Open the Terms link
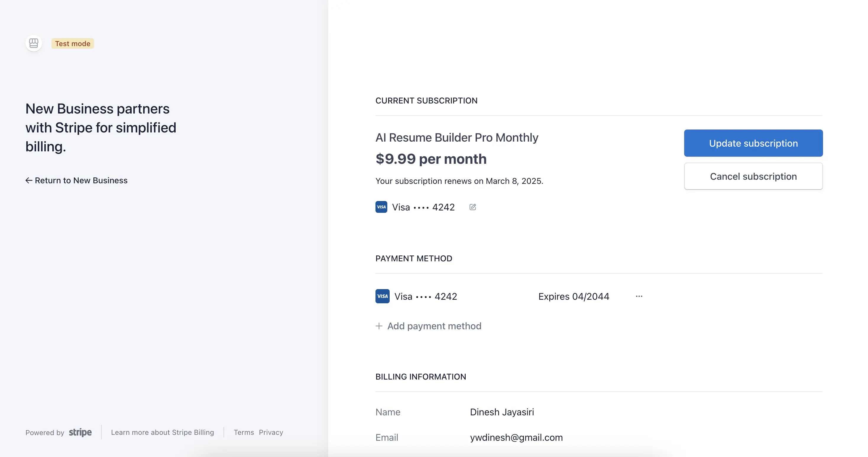Image resolution: width=868 pixels, height=457 pixels. pyautogui.click(x=244, y=432)
